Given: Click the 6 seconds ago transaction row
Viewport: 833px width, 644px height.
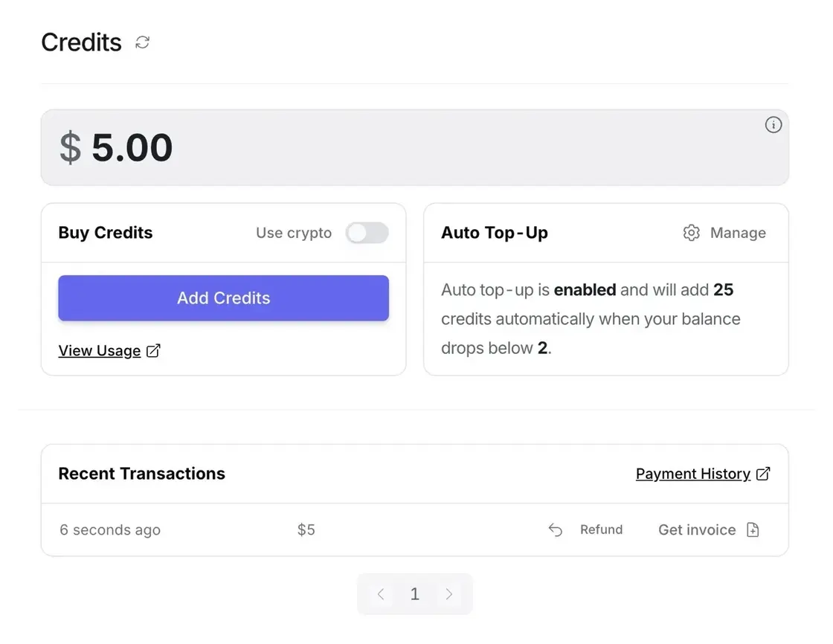Looking at the screenshot, I should (x=415, y=529).
